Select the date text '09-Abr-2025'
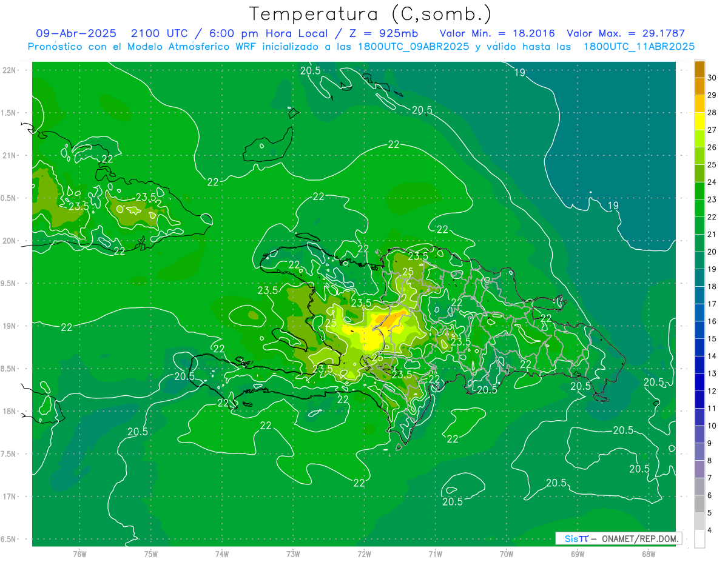 [x=76, y=33]
